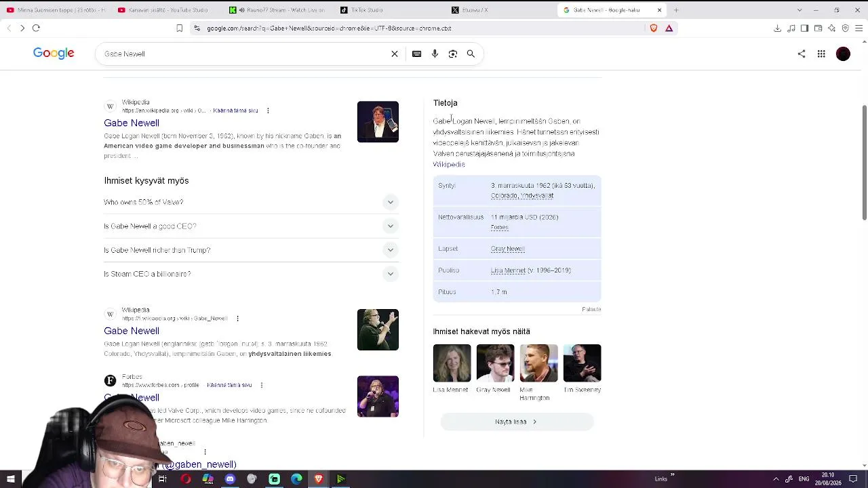The width and height of the screenshot is (868, 488).
Task: Search by image with Google Lens icon
Action: tap(453, 54)
